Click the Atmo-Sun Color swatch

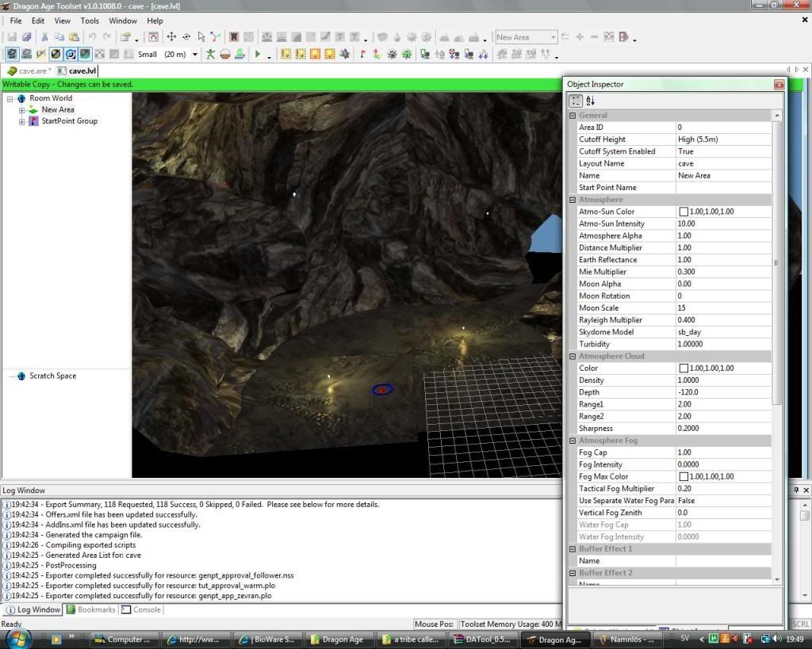[x=683, y=212]
